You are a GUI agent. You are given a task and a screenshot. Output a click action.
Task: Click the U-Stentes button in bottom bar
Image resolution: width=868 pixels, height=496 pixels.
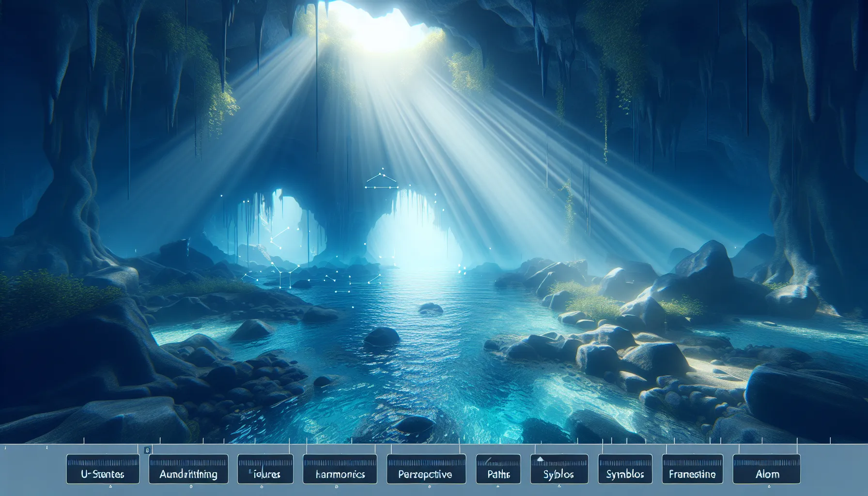[103, 469]
